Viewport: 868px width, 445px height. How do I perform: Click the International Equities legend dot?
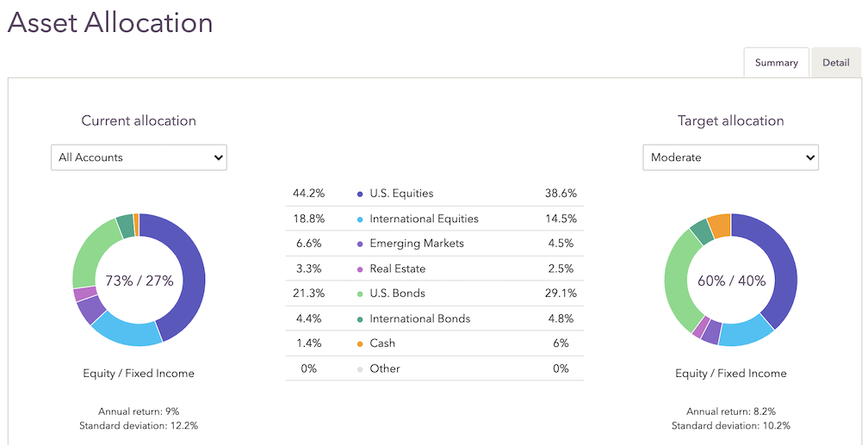[x=360, y=219]
